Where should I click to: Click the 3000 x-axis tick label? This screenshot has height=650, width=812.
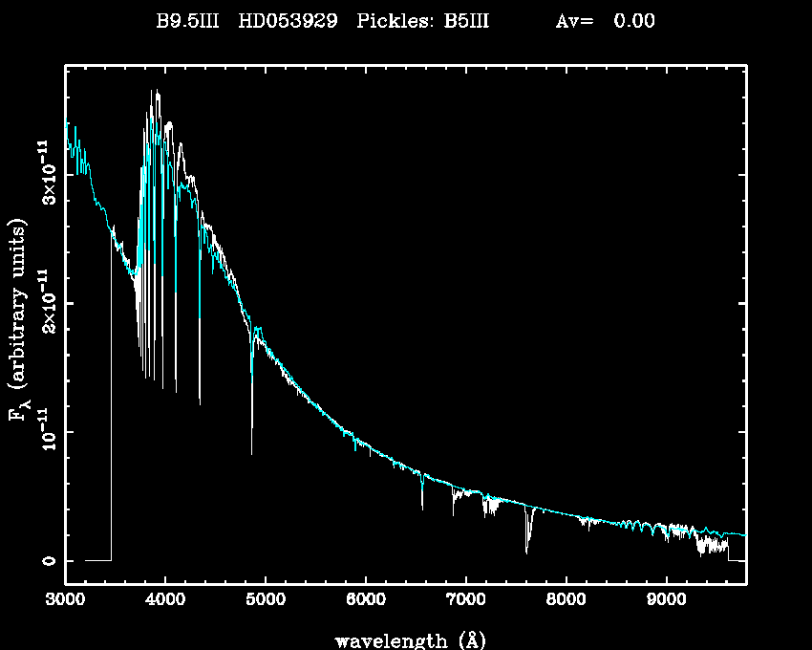65,601
